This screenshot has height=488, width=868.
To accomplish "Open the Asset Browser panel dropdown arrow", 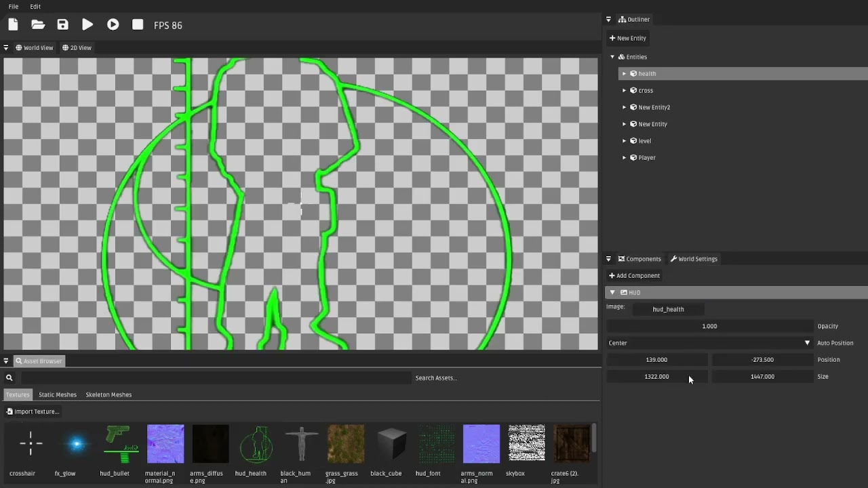I will tap(6, 361).
